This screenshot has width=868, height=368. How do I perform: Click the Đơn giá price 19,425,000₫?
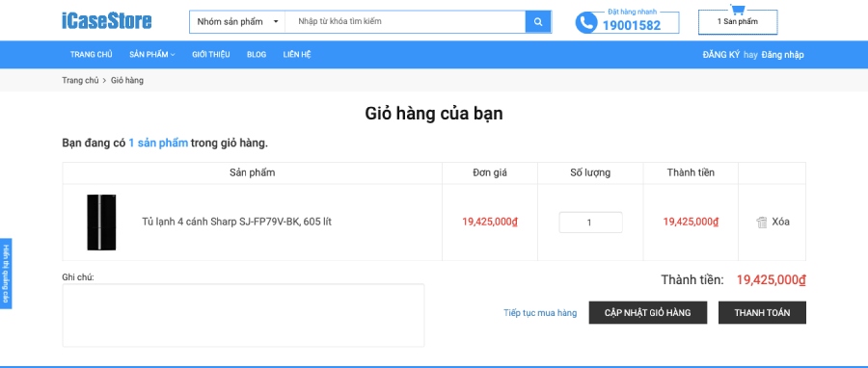[x=490, y=222]
